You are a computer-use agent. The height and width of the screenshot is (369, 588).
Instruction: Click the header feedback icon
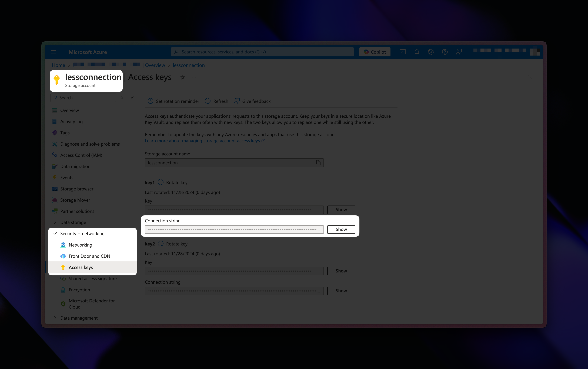[459, 52]
